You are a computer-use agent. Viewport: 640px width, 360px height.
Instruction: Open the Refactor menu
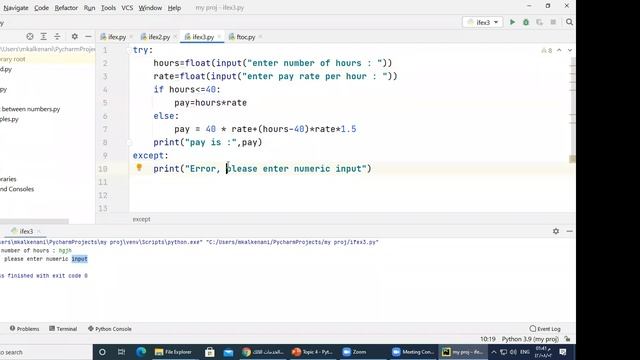click(66, 8)
